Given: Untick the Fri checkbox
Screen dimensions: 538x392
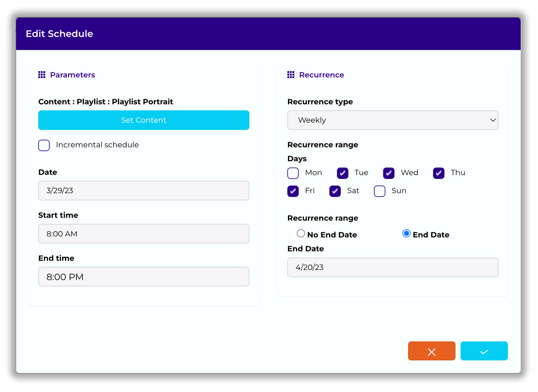Looking at the screenshot, I should point(293,191).
